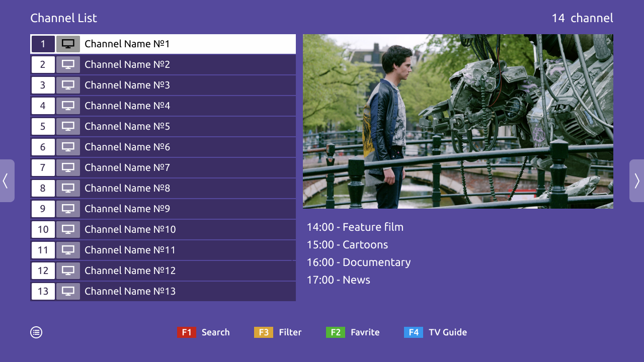The width and height of the screenshot is (644, 362).
Task: Click the TV icon next to Channel Name №5
Action: 68,126
